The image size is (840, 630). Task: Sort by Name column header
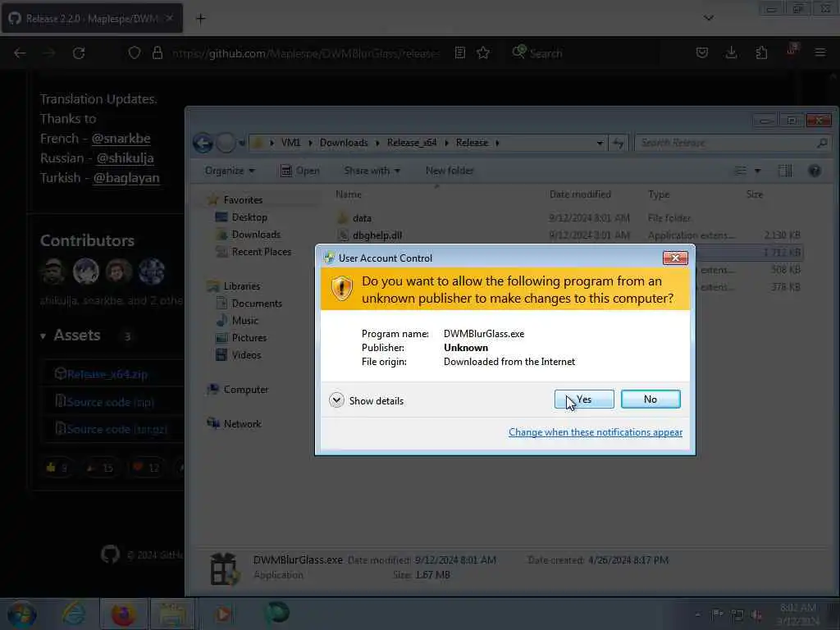349,194
